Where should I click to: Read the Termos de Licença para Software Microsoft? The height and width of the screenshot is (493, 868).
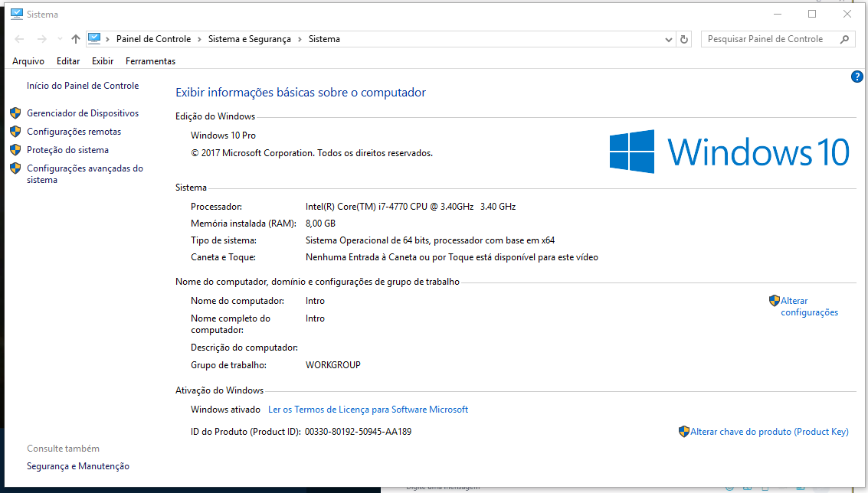point(368,410)
